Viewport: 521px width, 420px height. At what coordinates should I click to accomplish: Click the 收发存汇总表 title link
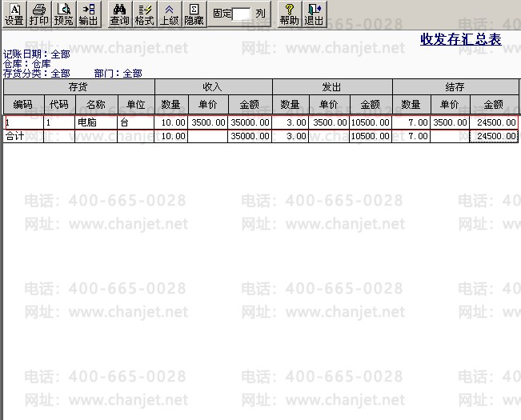(460, 39)
